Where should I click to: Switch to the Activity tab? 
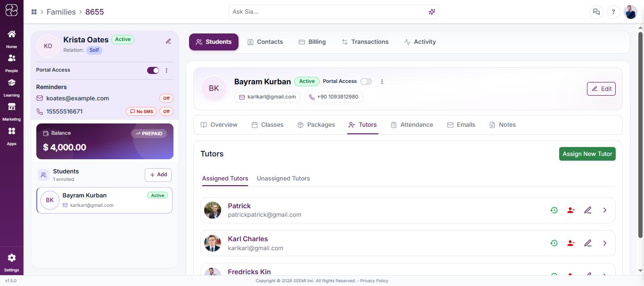point(420,42)
